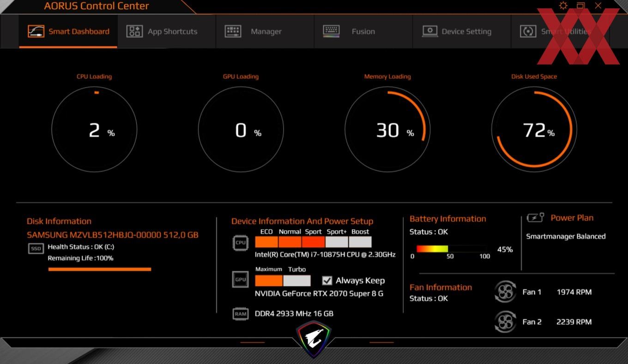Click the Device Setting laptop gear icon
Image resolution: width=628 pixels, height=364 pixels.
(430, 31)
